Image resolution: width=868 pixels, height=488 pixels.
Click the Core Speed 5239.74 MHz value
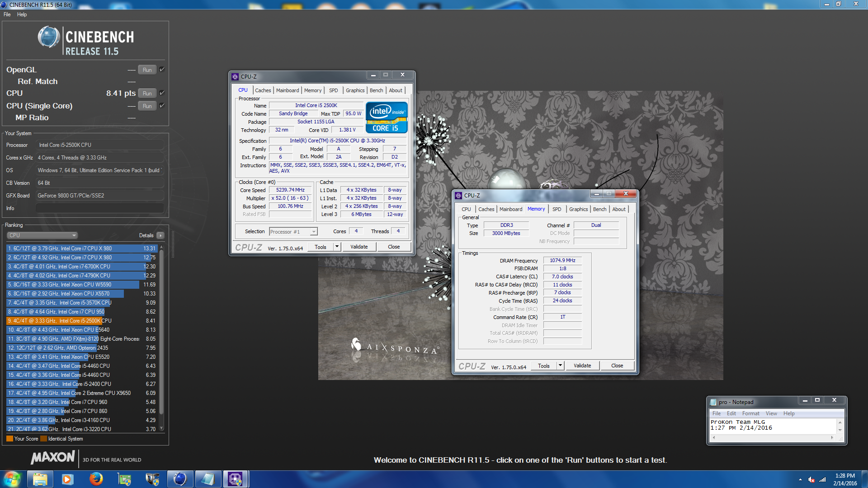pos(290,190)
